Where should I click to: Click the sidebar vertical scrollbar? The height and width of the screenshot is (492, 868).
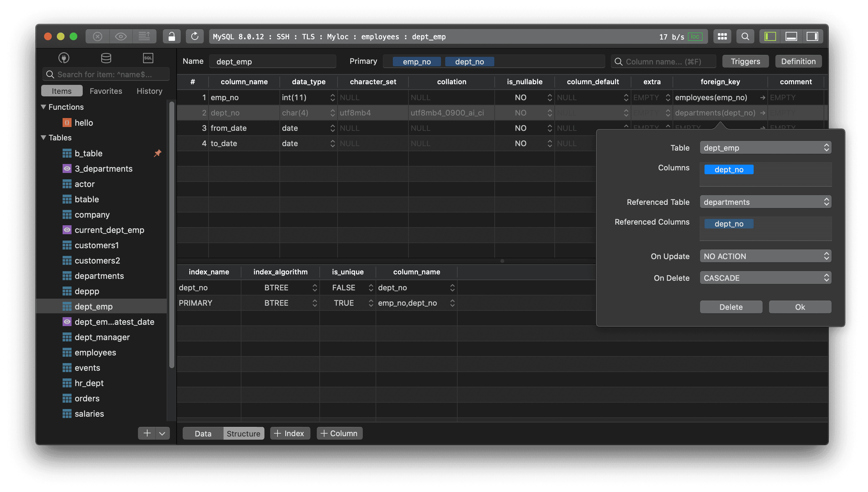click(x=172, y=235)
